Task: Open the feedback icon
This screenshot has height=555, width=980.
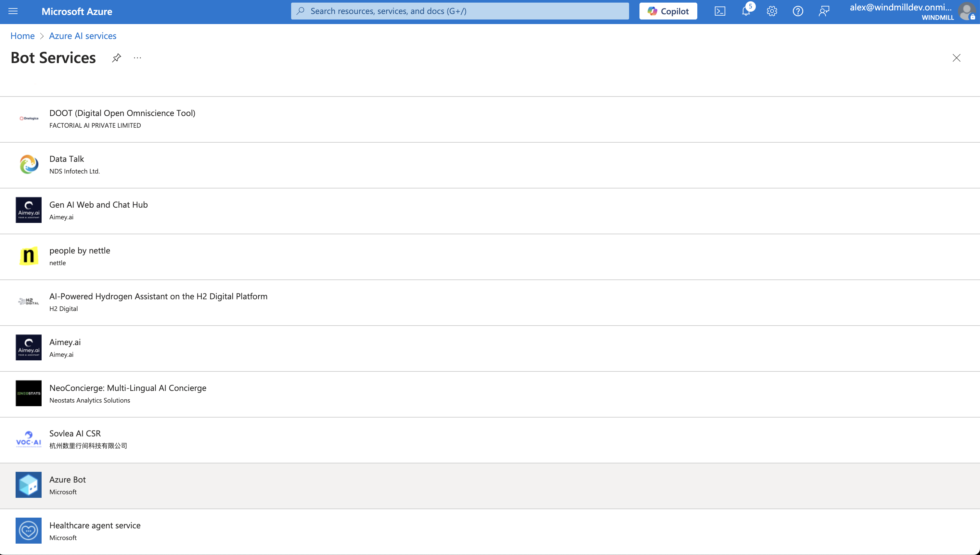Action: tap(824, 11)
